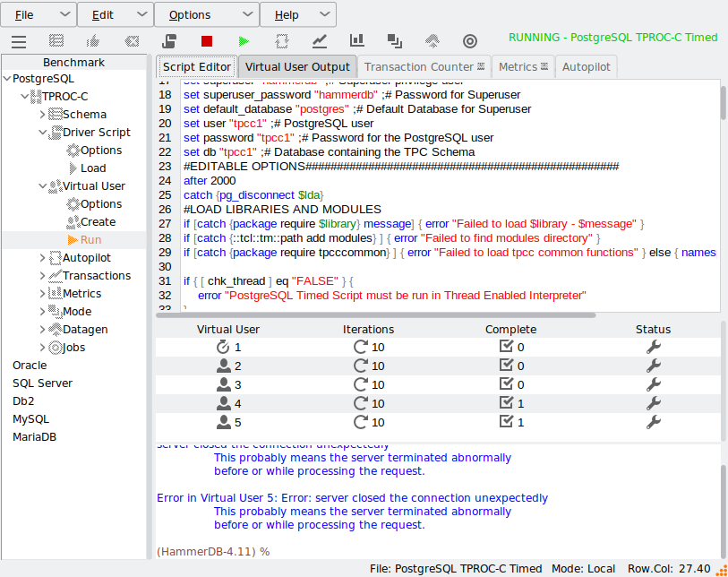The width and height of the screenshot is (728, 577).
Task: Open Transaction Counter via line chart icon
Action: 320,41
